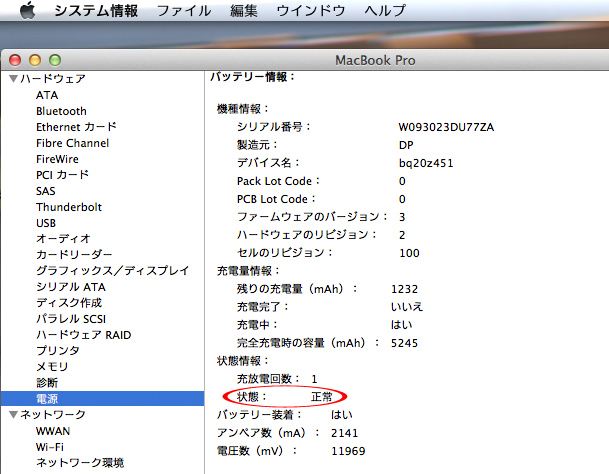The image size is (609, 474).
Task: Click the バッテリー装着 label
Action: point(259,415)
